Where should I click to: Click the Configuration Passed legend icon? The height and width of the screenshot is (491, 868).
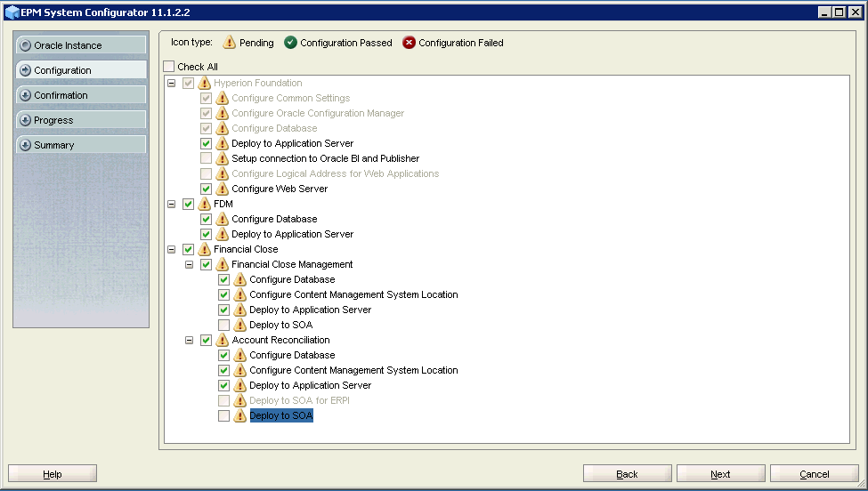[290, 42]
